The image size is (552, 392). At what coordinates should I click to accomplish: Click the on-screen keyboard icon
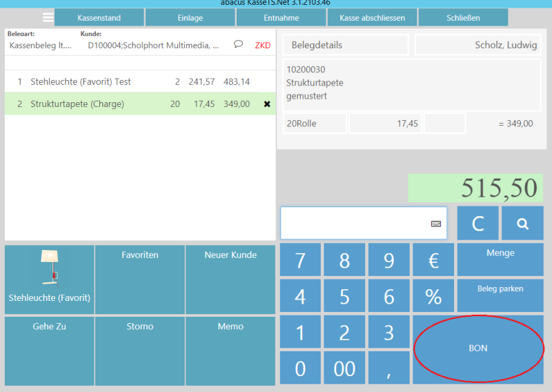click(436, 224)
